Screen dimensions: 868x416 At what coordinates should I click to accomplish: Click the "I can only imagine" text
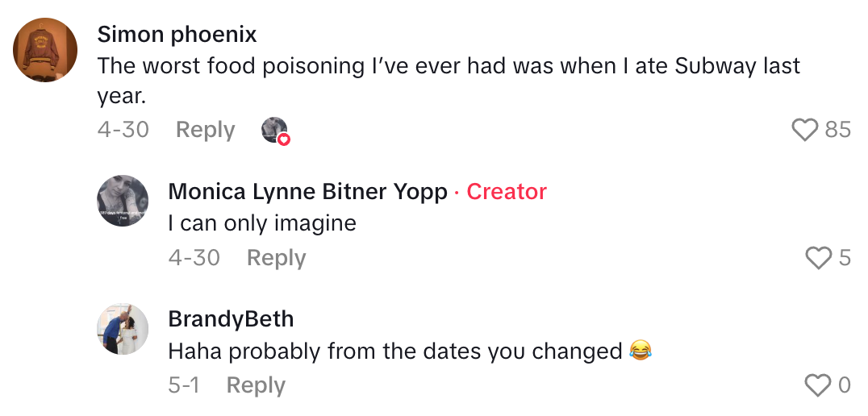tap(262, 223)
